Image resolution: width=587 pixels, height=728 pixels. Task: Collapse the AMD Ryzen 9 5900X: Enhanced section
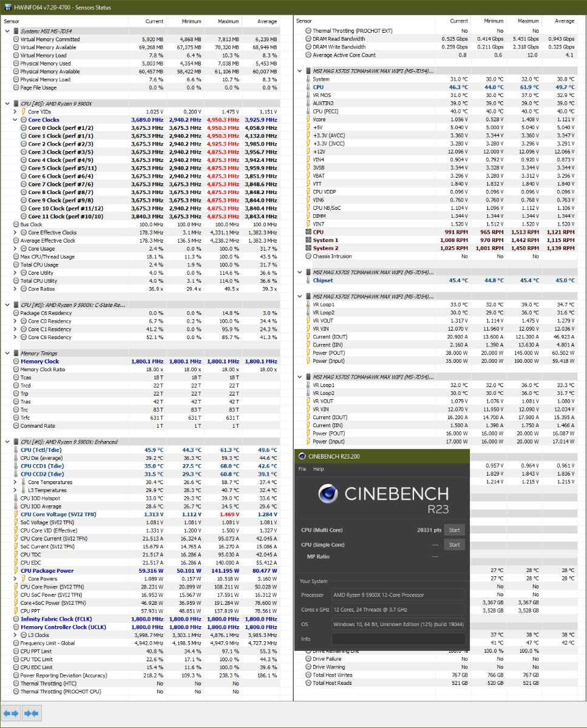(x=7, y=442)
